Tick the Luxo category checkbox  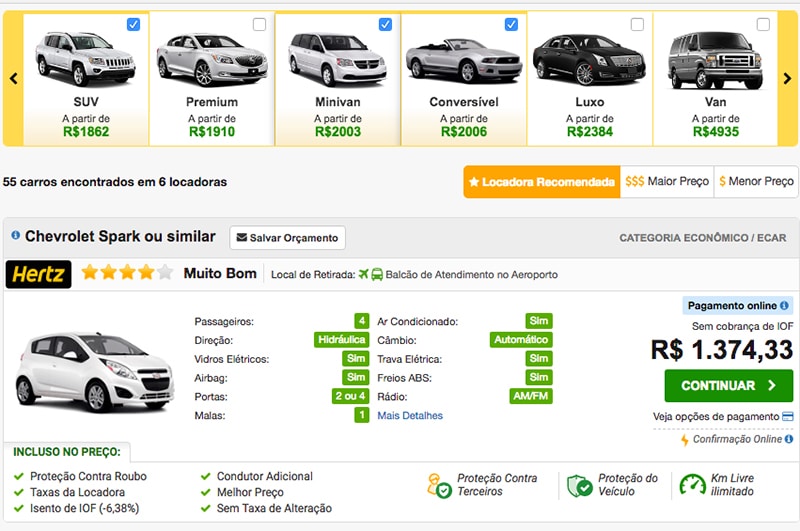(637, 24)
